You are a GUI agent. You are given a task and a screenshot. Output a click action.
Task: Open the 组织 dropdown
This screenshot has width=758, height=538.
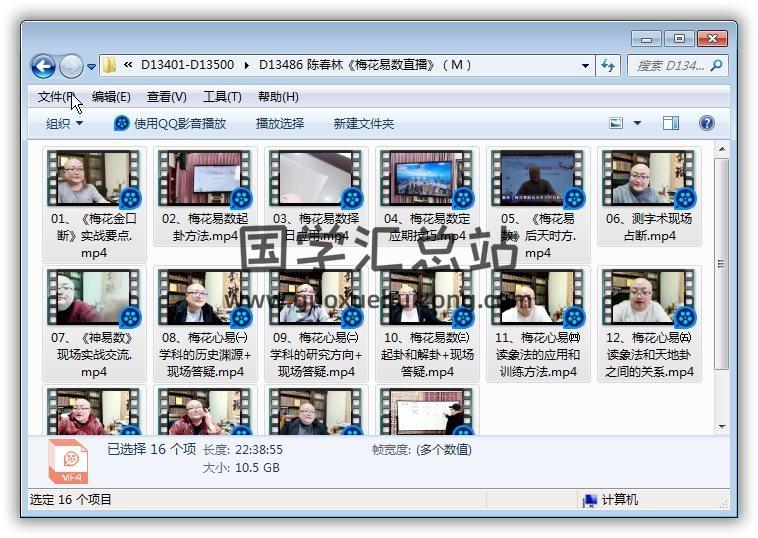64,124
